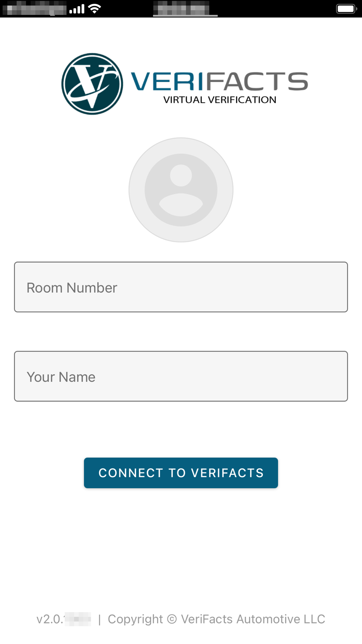Click the v2.0 version number text
The height and width of the screenshot is (644, 362).
64,619
